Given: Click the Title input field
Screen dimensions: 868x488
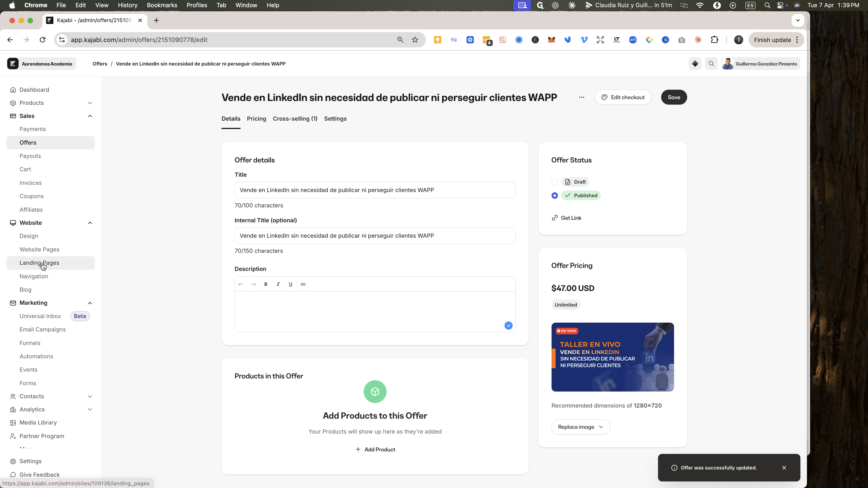Looking at the screenshot, I should [375, 190].
